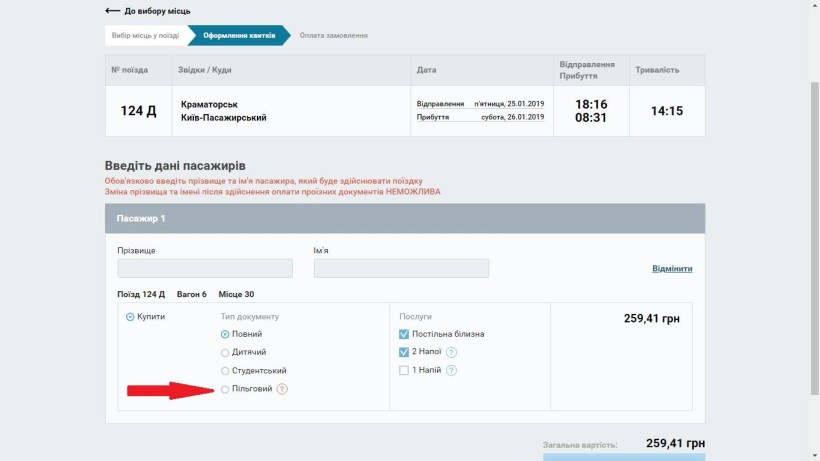
Task: Open help icon next to Пільговий
Action: pyautogui.click(x=282, y=389)
